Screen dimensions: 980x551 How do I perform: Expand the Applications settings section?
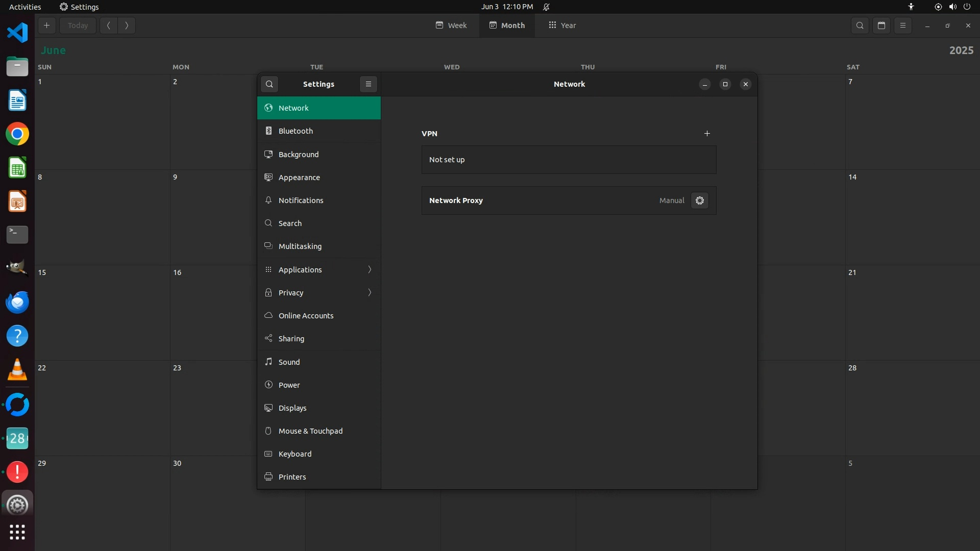tap(319, 269)
